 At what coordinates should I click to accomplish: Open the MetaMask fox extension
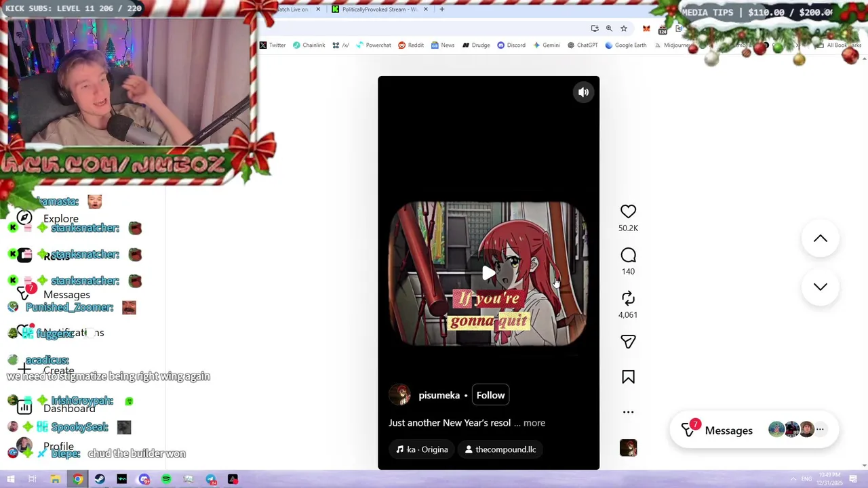pos(646,28)
